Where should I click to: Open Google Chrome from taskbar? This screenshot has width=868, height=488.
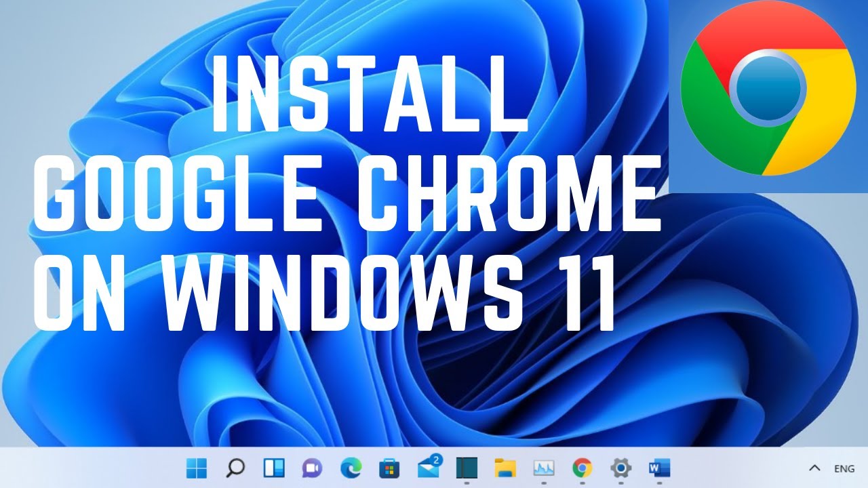tap(582, 468)
